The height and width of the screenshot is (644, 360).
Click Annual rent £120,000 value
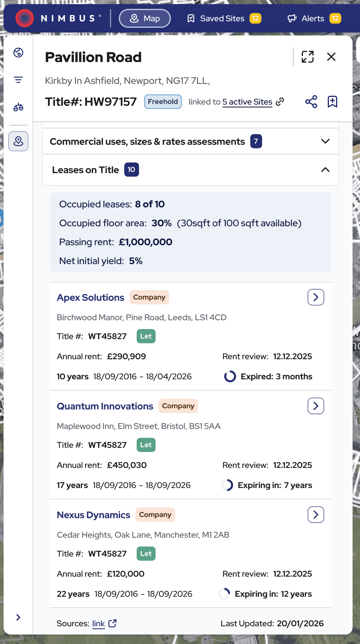[x=126, y=574]
